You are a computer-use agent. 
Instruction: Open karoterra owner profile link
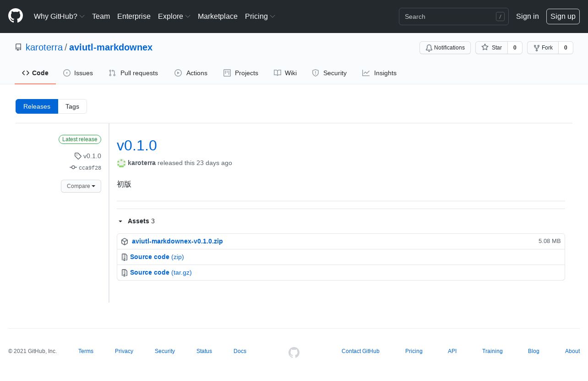(x=44, y=47)
